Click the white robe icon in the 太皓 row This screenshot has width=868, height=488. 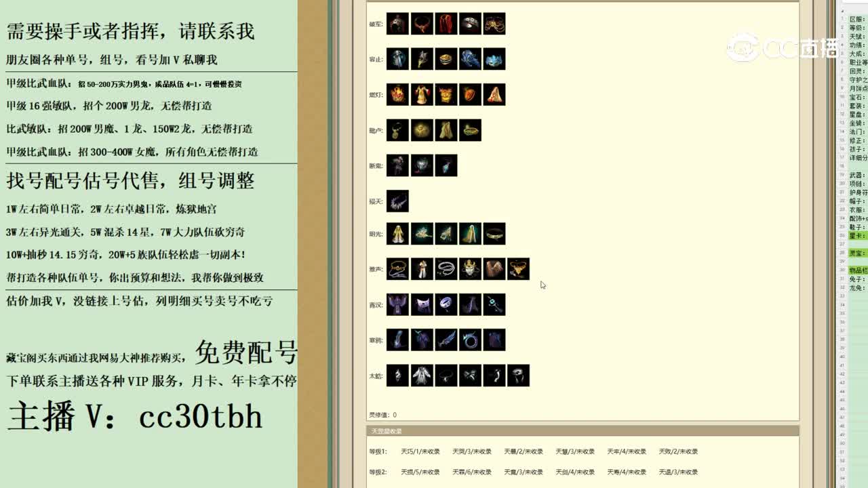(x=422, y=375)
